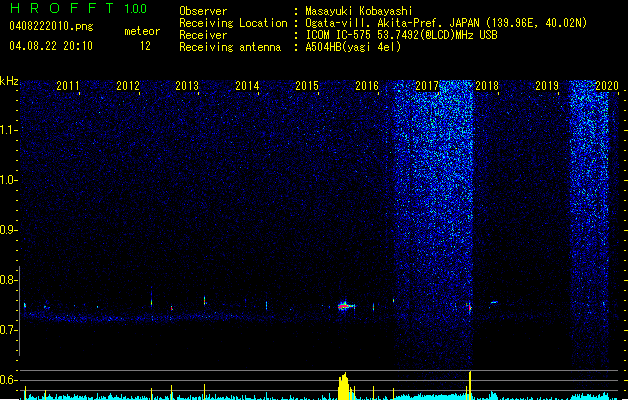This screenshot has height=400, width=629.
Task: Select the filename 0408222010.png
Action: coord(51,26)
